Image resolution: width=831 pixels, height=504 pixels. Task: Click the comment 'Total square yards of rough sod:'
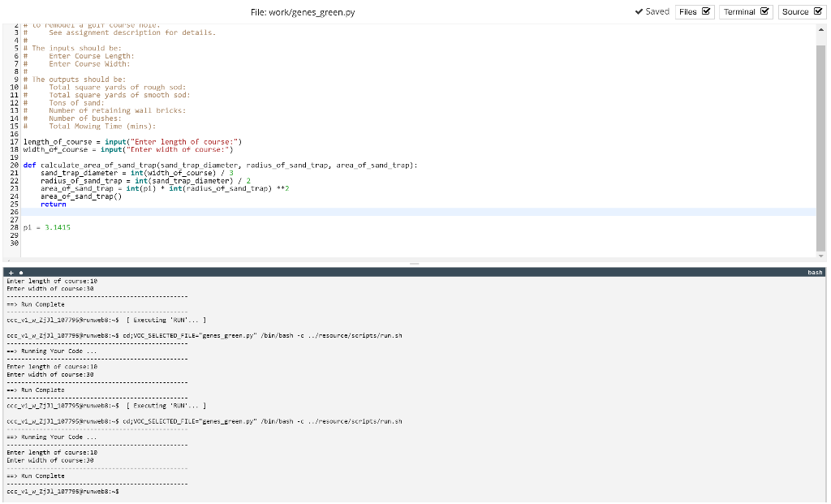pyautogui.click(x=118, y=88)
